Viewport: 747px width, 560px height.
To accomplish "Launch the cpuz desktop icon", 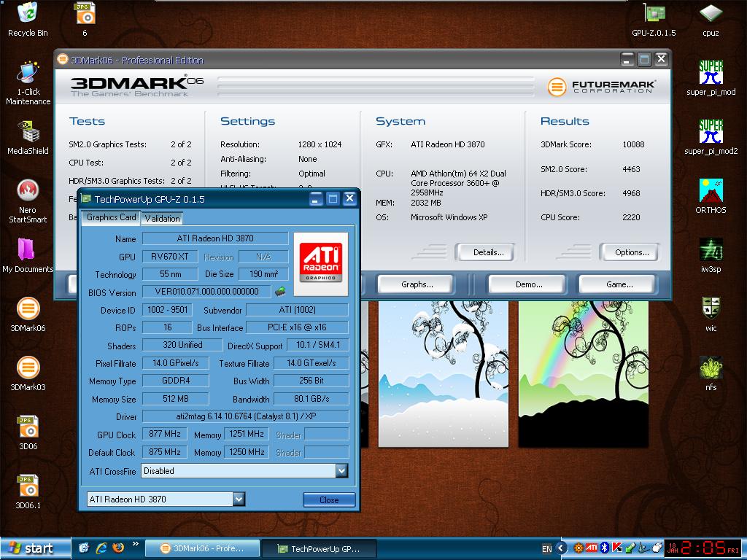I will pyautogui.click(x=711, y=20).
